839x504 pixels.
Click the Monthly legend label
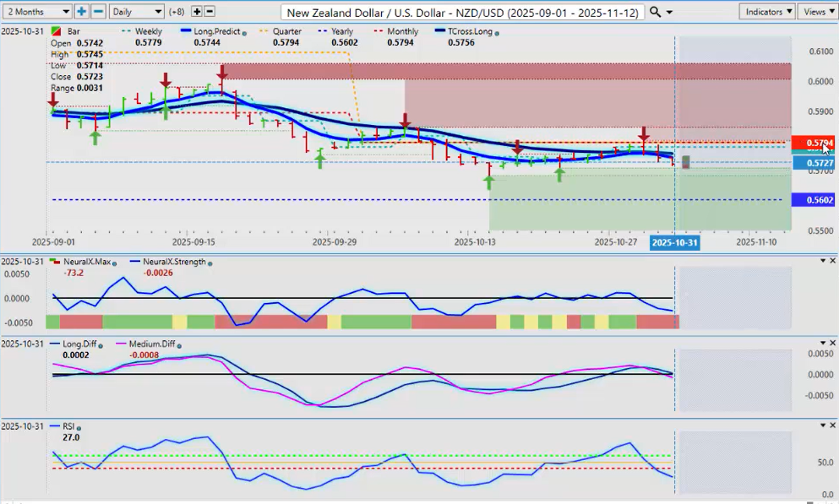point(405,31)
